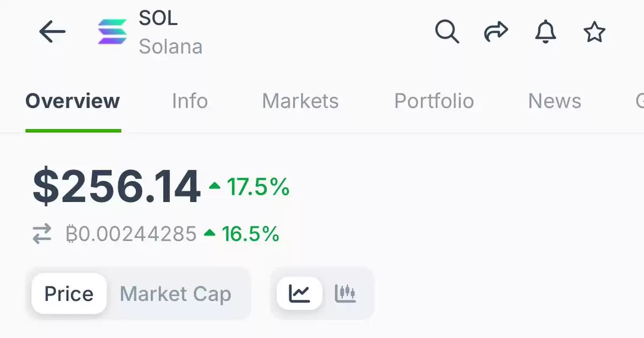This screenshot has height=338, width=644.
Task: Share Solana via the share arrow icon
Action: [495, 32]
